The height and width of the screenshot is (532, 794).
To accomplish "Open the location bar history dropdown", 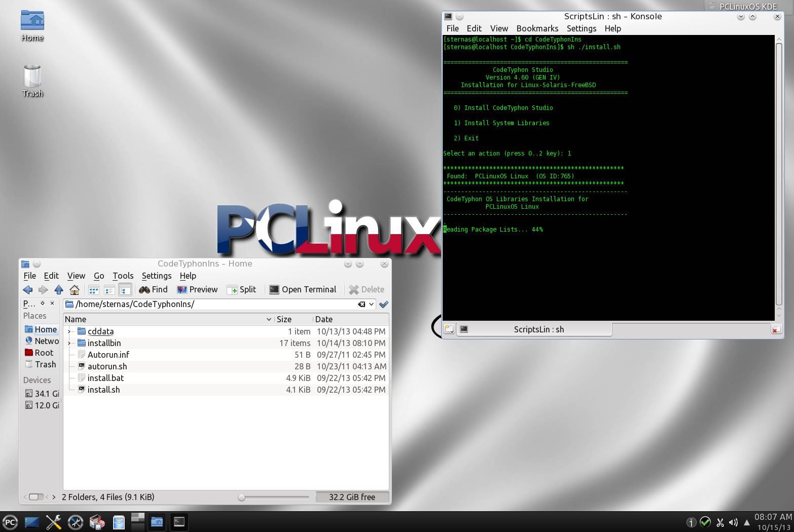I will coord(372,305).
